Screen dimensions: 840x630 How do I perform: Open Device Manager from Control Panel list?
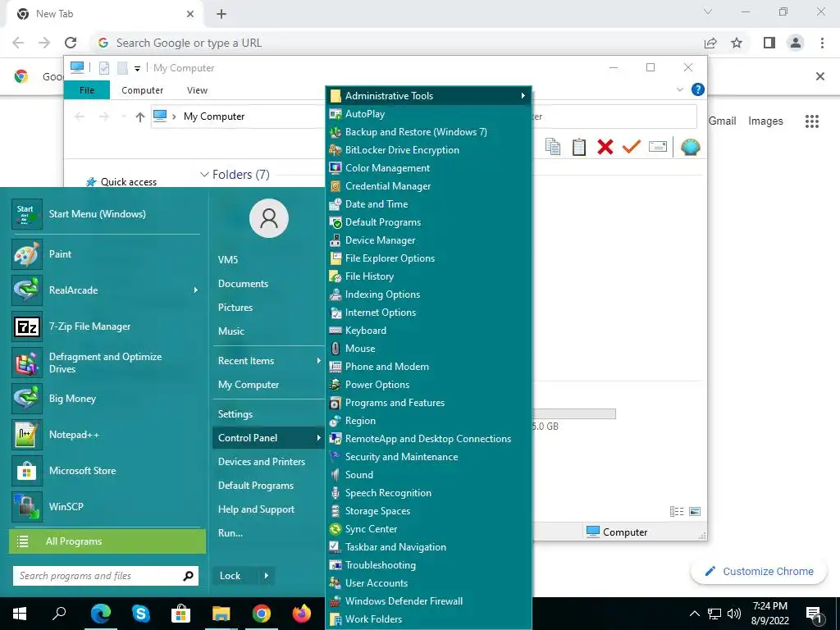[x=428, y=240]
